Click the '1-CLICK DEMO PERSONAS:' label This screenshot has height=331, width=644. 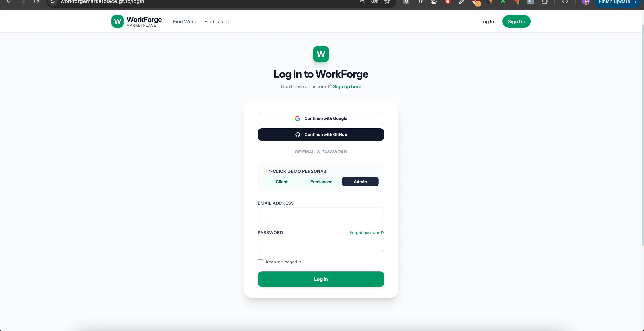[x=298, y=171]
